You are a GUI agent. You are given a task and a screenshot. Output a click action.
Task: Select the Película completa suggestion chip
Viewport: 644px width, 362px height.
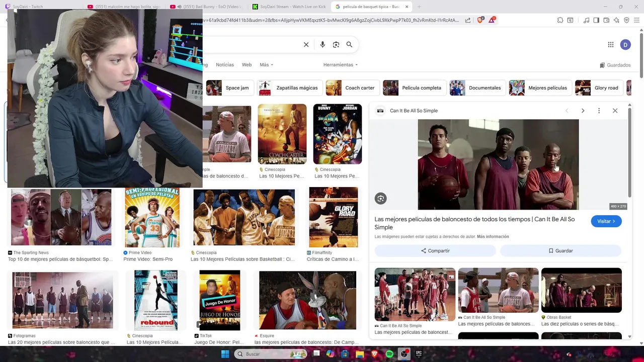pyautogui.click(x=414, y=88)
